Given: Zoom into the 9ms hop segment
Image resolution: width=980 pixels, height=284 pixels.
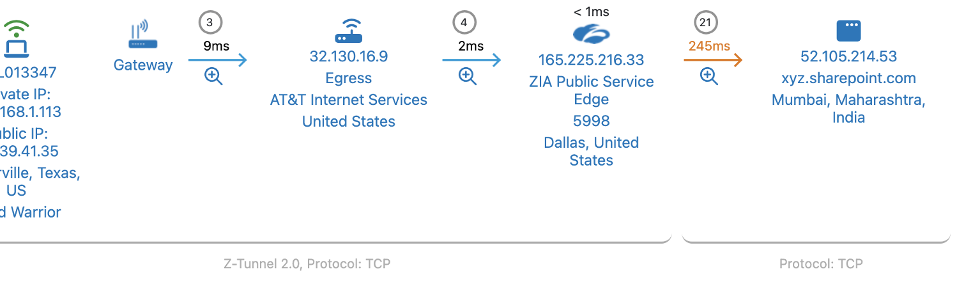Looking at the screenshot, I should point(213,76).
